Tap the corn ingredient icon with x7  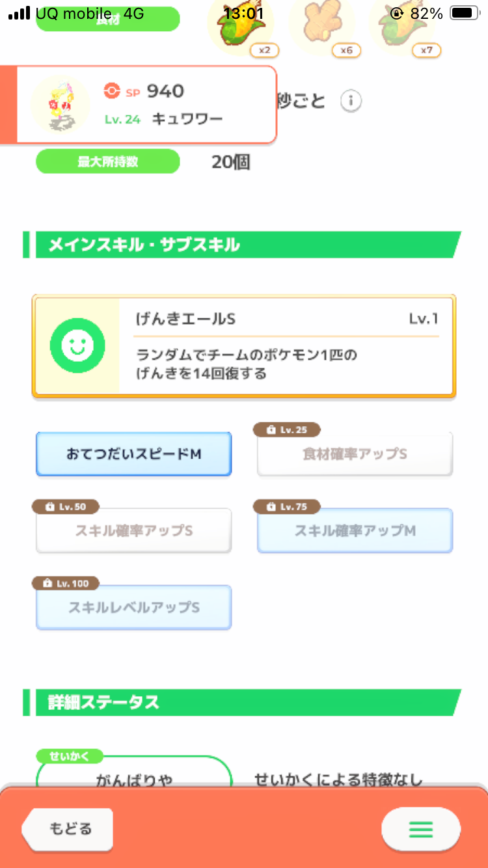pyautogui.click(x=403, y=26)
